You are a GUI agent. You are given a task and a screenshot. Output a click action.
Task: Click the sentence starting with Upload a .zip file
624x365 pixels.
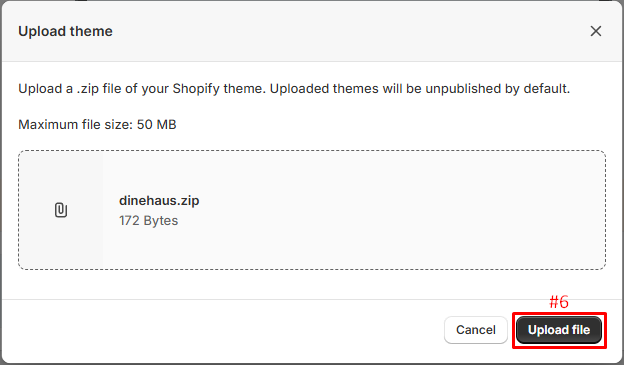(x=294, y=88)
